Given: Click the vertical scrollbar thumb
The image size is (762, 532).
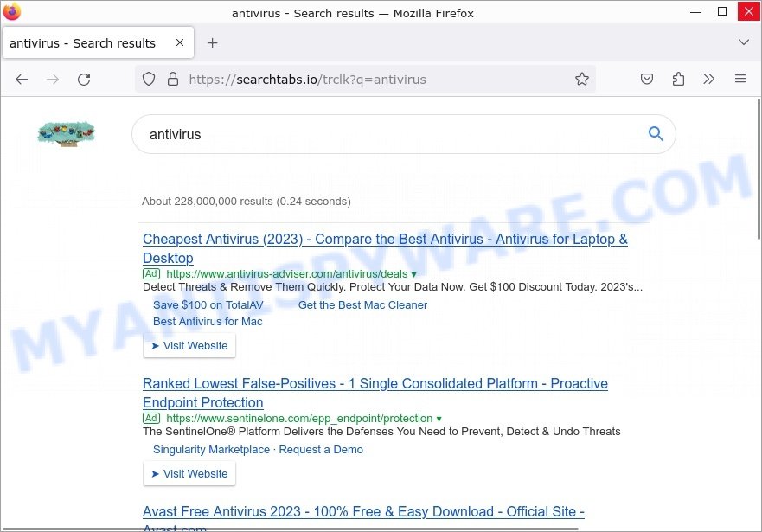Looking at the screenshot, I should [x=759, y=169].
